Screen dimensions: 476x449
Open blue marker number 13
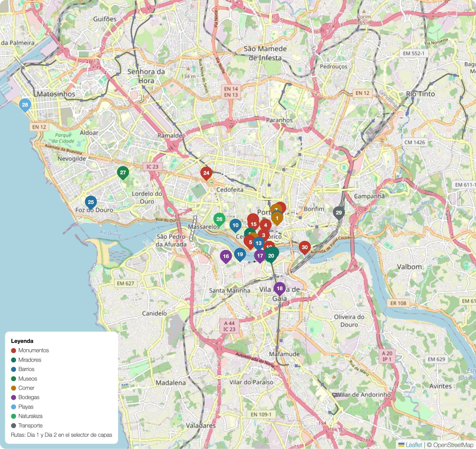coord(259,243)
